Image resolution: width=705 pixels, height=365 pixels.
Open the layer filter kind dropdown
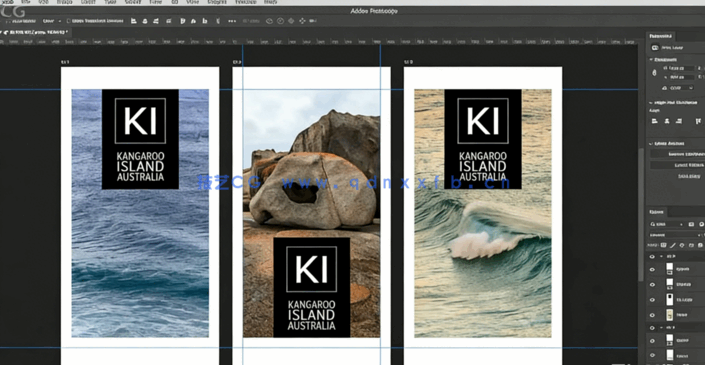tap(666, 224)
